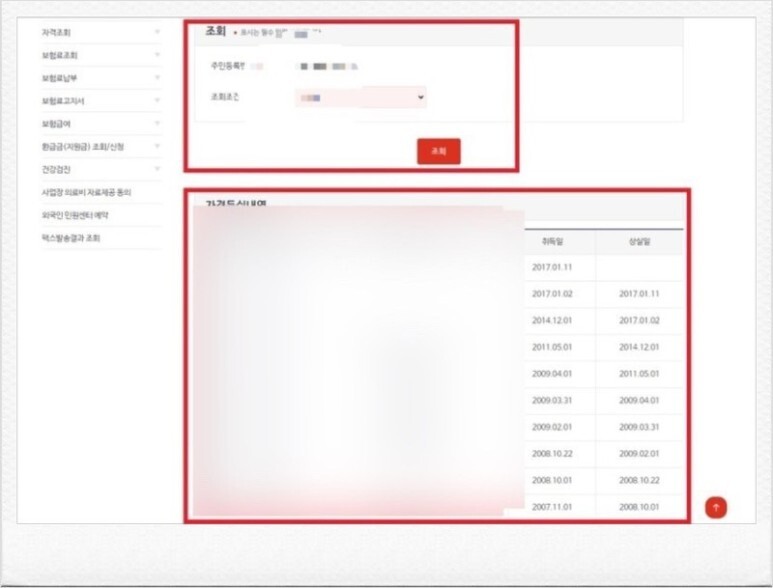773x588 pixels.
Task: Select 2017.01.02 in the 상실일 column
Action: [639, 320]
